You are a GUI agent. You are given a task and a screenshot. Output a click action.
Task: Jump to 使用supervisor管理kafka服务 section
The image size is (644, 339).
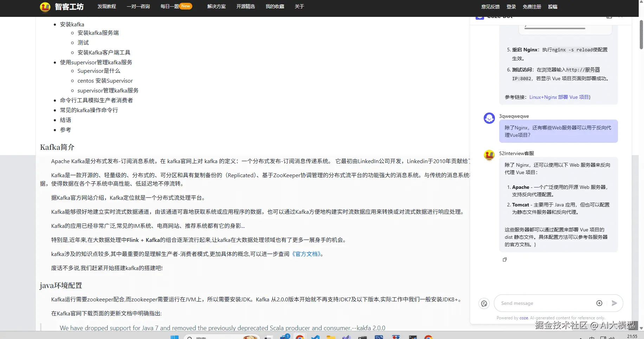tap(96, 62)
